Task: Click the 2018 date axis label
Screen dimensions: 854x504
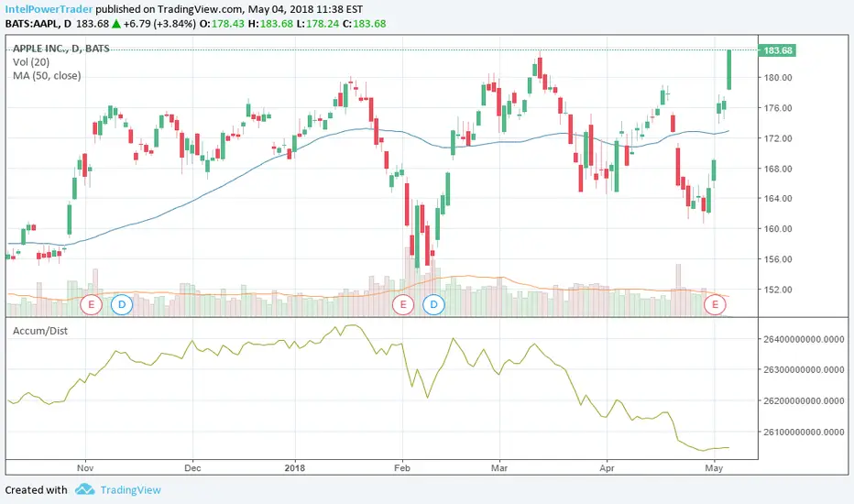Action: pyautogui.click(x=295, y=468)
